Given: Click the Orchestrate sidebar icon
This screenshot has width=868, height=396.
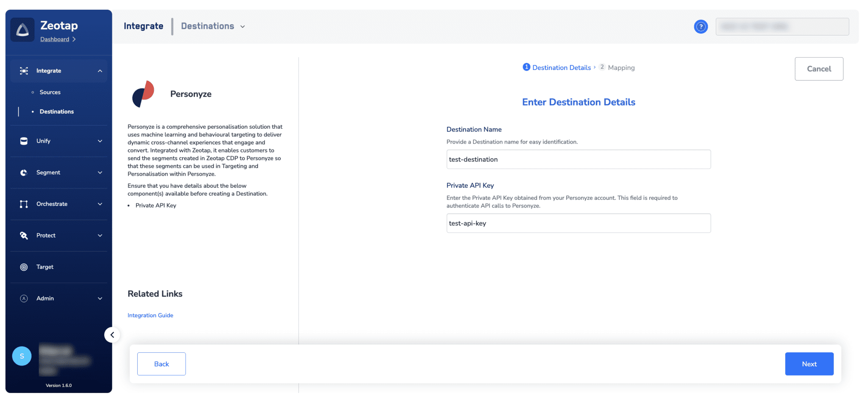Looking at the screenshot, I should 24,204.
